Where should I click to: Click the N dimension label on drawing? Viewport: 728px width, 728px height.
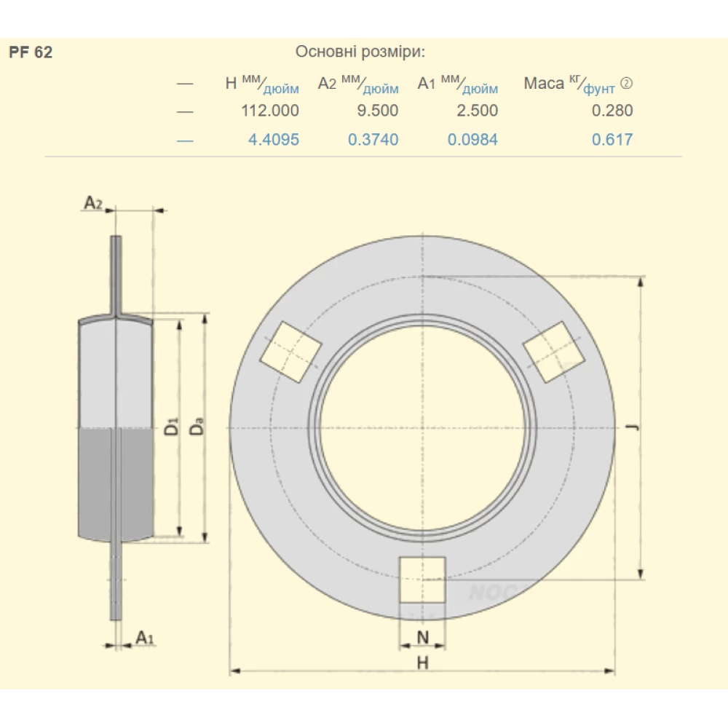click(x=422, y=638)
